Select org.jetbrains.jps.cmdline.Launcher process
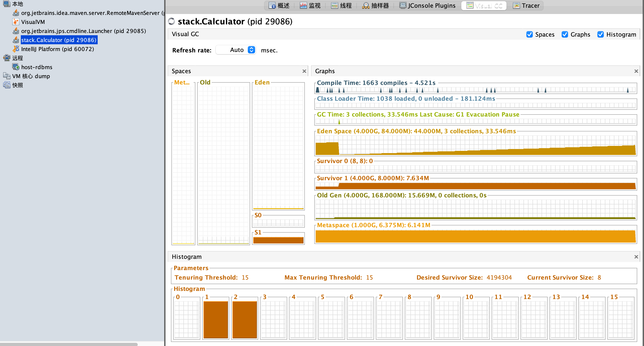 tap(83, 31)
